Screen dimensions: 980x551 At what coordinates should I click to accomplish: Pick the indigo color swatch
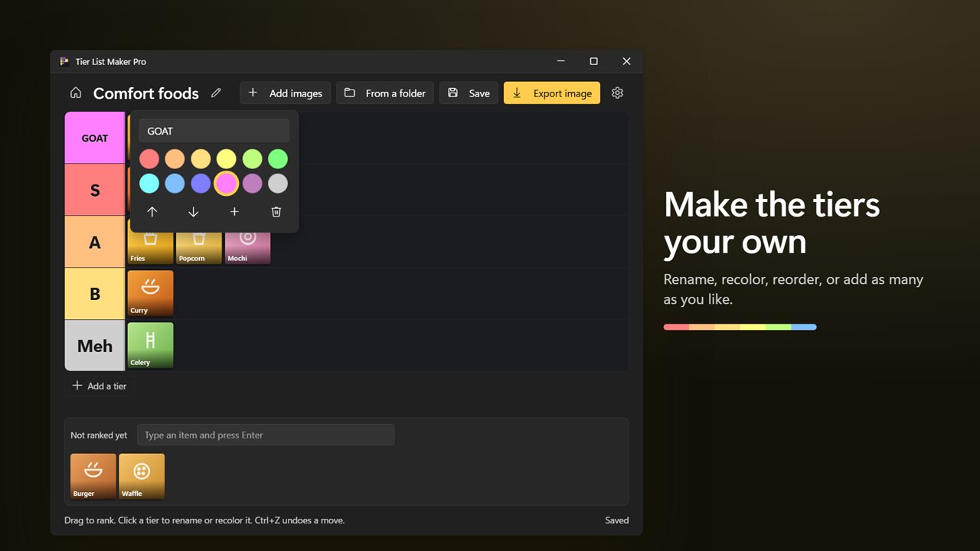[x=201, y=184]
